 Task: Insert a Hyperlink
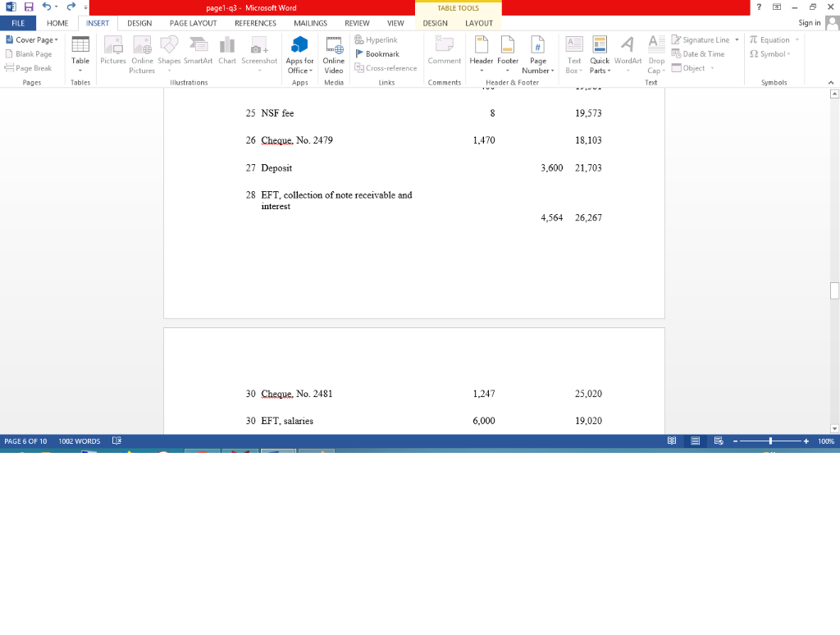coord(376,39)
